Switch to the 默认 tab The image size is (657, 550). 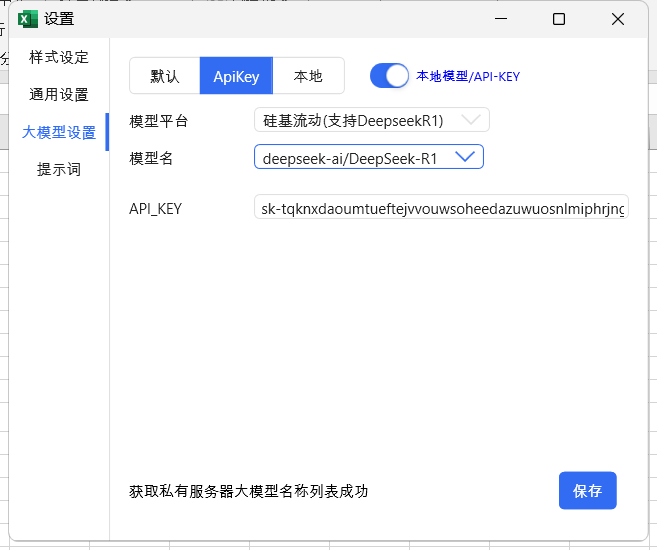(x=165, y=76)
